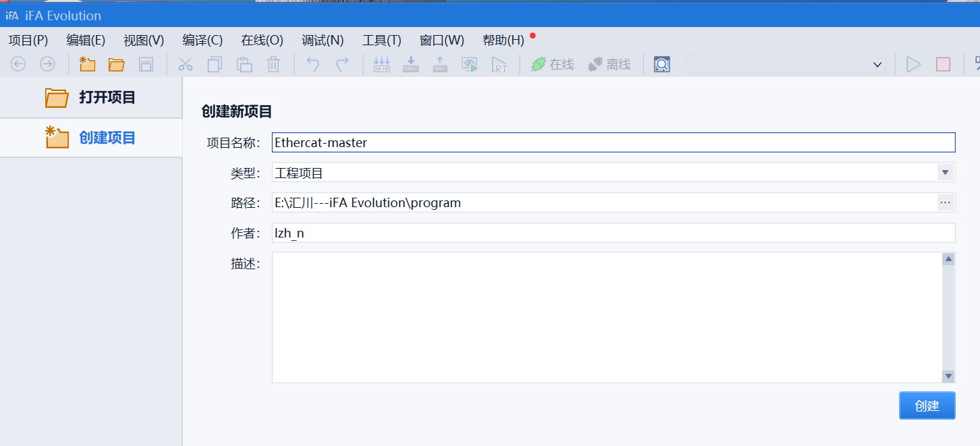
Task: Select the 打开项目 sidebar tab
Action: 91,98
